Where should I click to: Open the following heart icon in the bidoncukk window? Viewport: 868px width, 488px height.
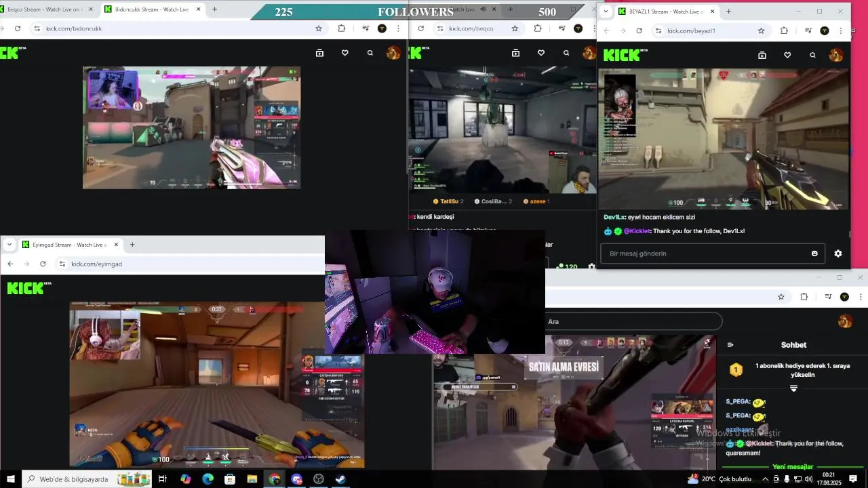coord(345,53)
